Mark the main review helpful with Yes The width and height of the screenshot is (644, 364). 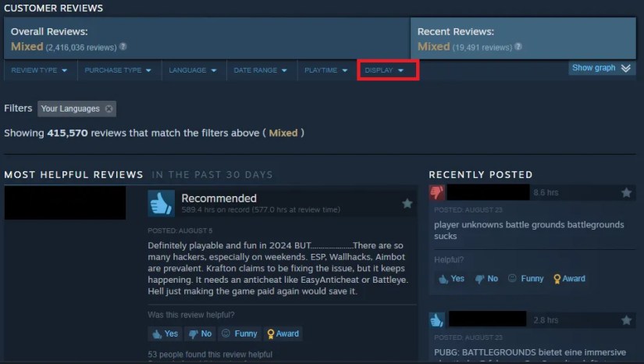click(165, 334)
